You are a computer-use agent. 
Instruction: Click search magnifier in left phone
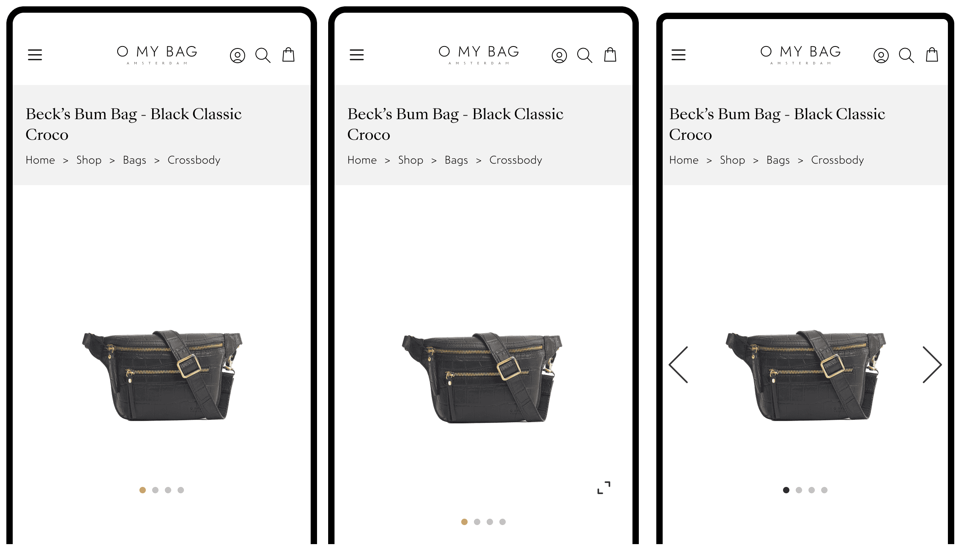click(x=263, y=55)
